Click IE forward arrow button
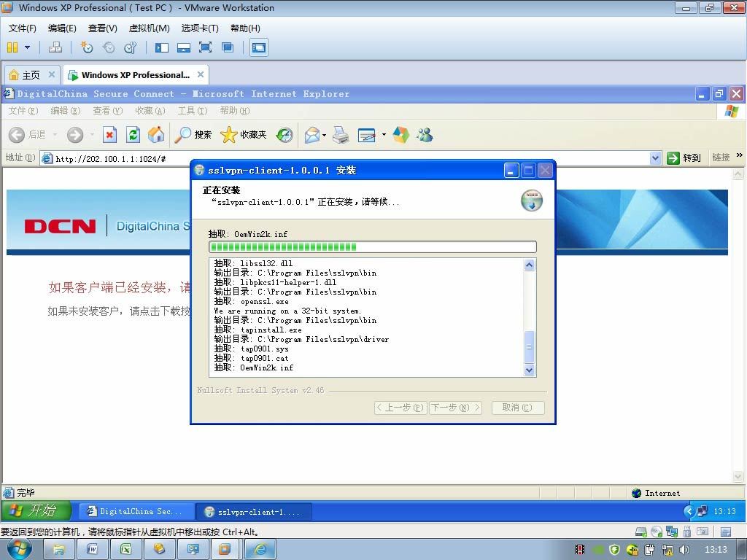This screenshot has width=747, height=560. click(x=75, y=135)
